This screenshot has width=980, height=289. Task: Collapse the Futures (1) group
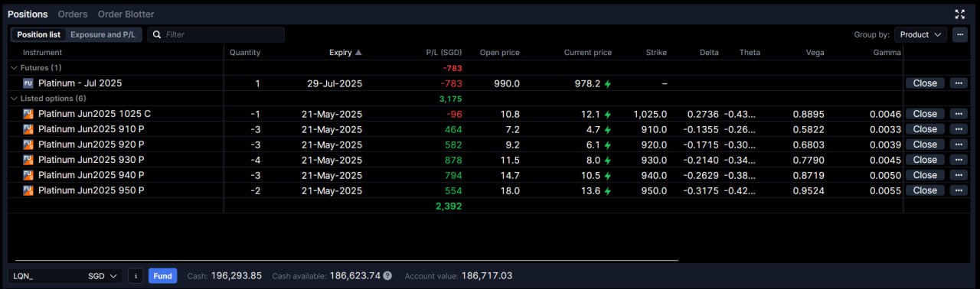click(14, 68)
